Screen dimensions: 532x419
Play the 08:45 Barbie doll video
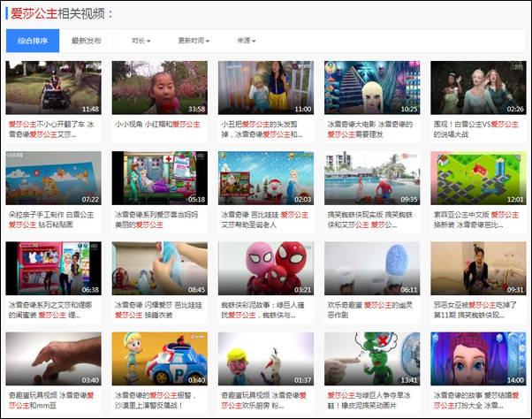point(159,269)
